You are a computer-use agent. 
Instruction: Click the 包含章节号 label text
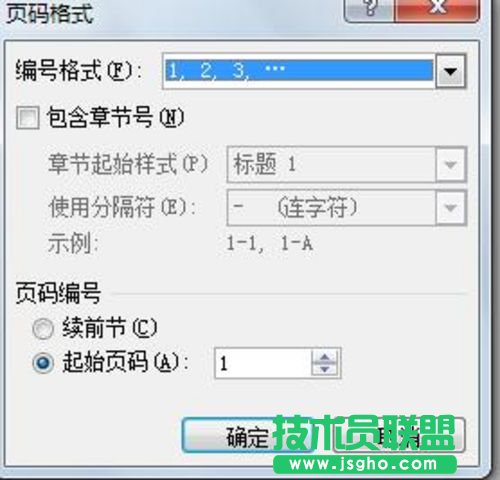(x=115, y=117)
